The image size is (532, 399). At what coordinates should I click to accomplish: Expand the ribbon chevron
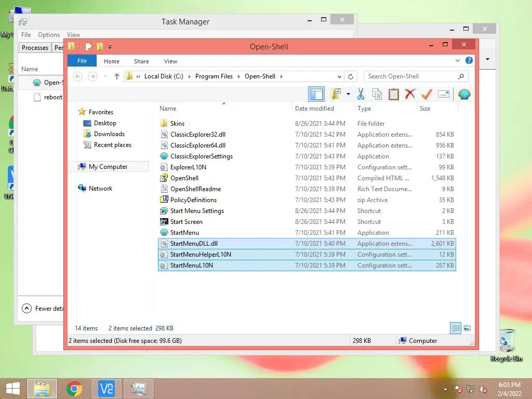457,60
